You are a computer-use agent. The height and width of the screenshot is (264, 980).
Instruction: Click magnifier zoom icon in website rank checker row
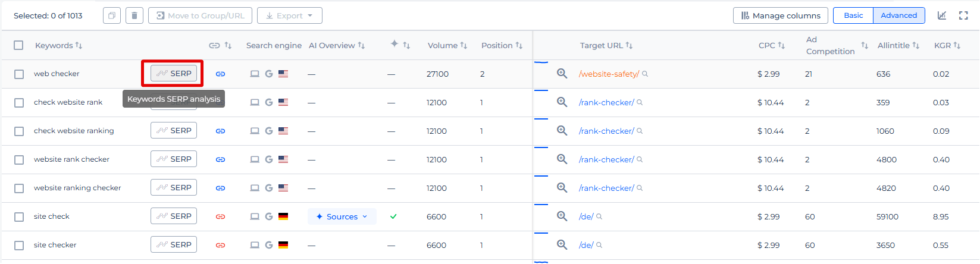(x=562, y=159)
